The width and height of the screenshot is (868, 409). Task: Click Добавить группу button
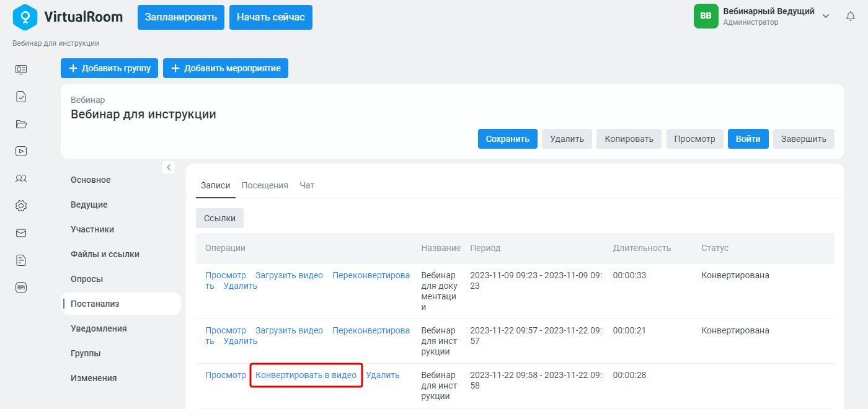click(110, 68)
